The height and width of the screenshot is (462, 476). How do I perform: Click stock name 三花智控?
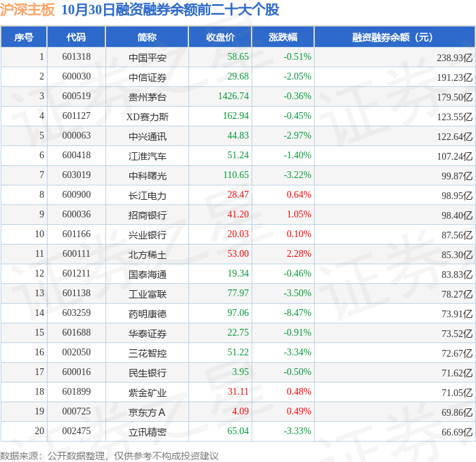click(x=148, y=353)
